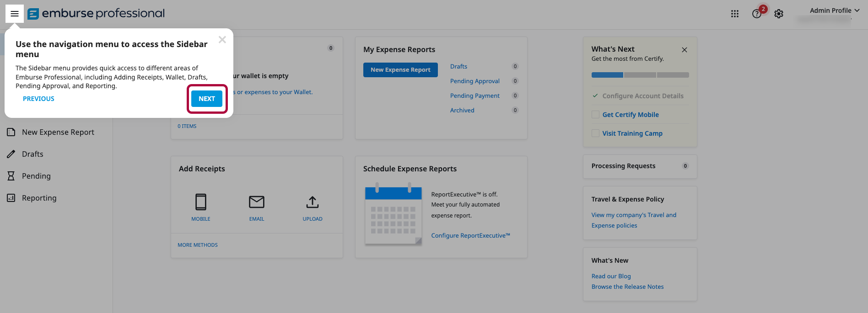View company's Travel and Expense policies
The image size is (868, 313).
pos(634,220)
